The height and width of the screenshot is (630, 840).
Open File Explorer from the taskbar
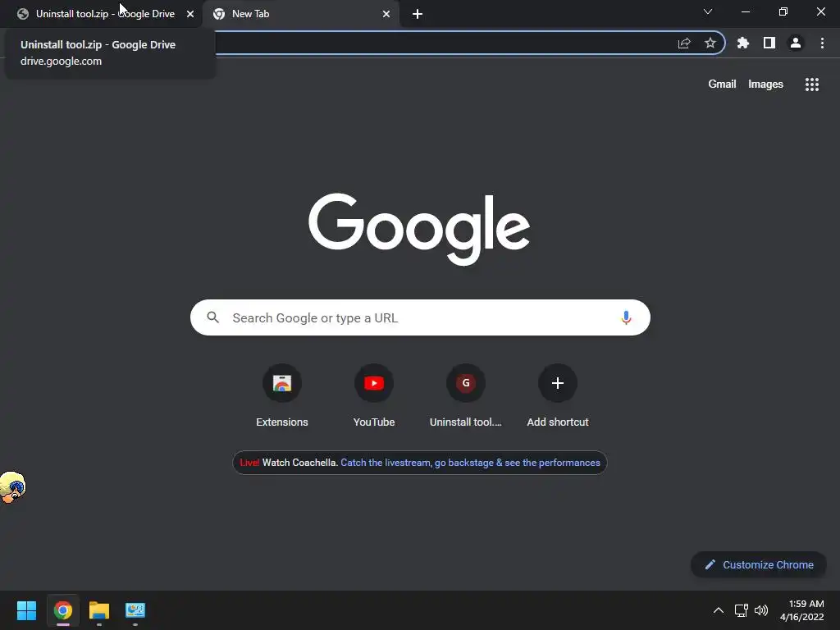(x=99, y=610)
